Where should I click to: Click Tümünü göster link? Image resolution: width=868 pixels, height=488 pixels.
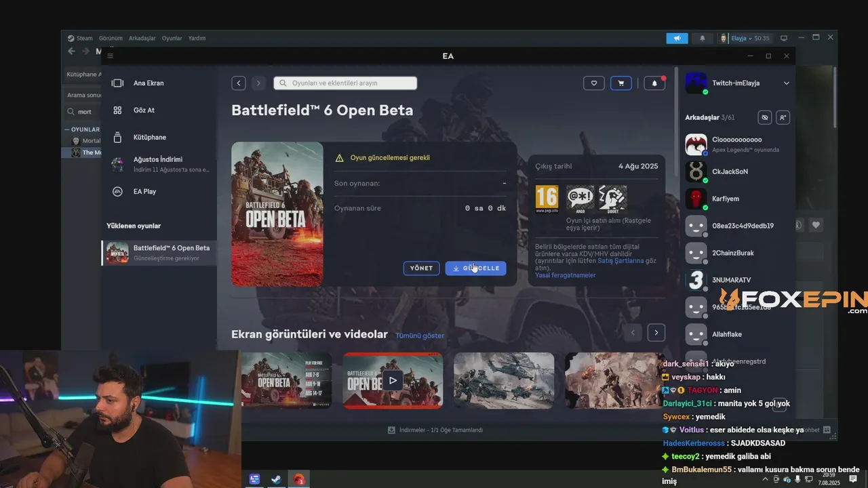(x=420, y=335)
